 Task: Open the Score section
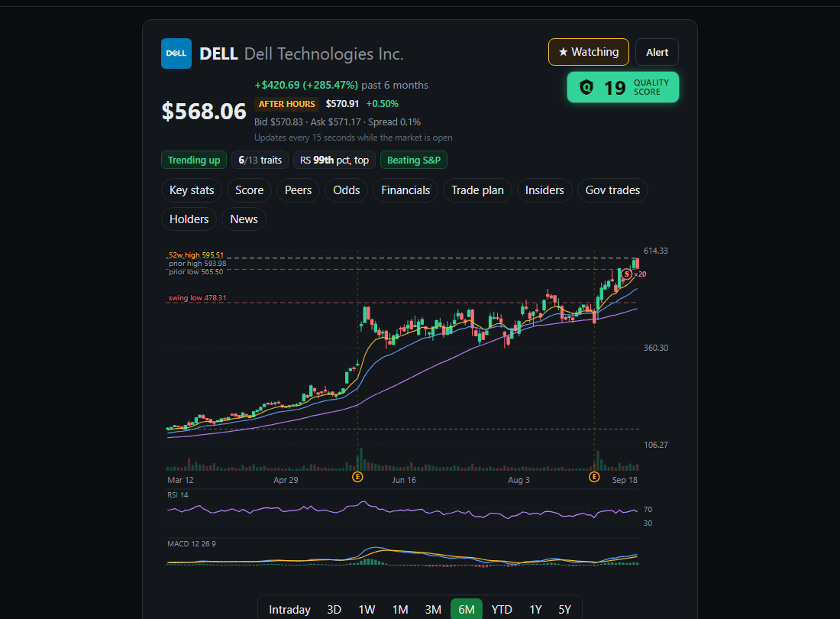[x=249, y=190]
